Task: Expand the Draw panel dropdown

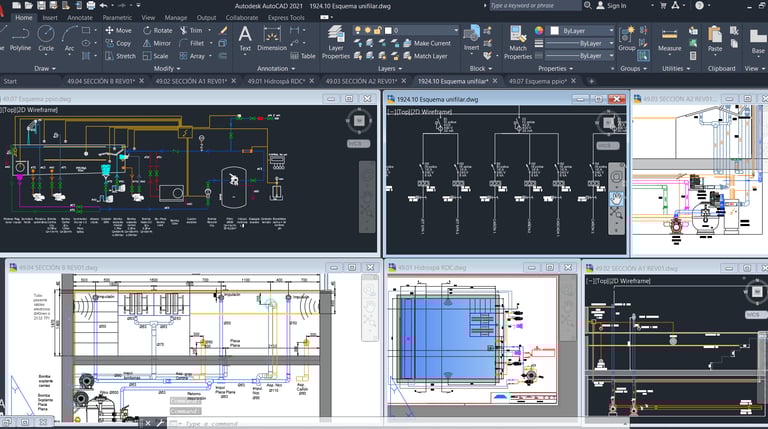Action: [46, 68]
